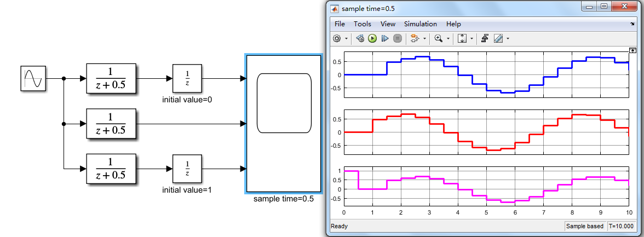
Task: Open the File menu in scope window
Action: [340, 24]
